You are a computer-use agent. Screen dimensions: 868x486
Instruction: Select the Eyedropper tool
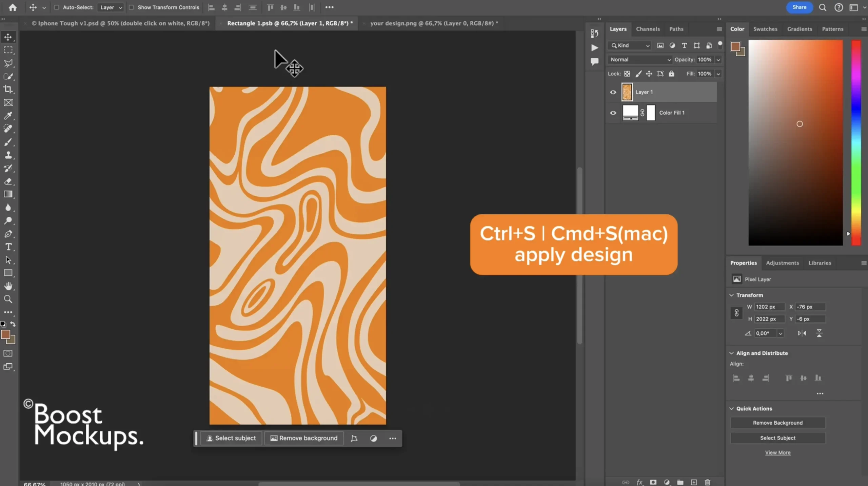8,116
